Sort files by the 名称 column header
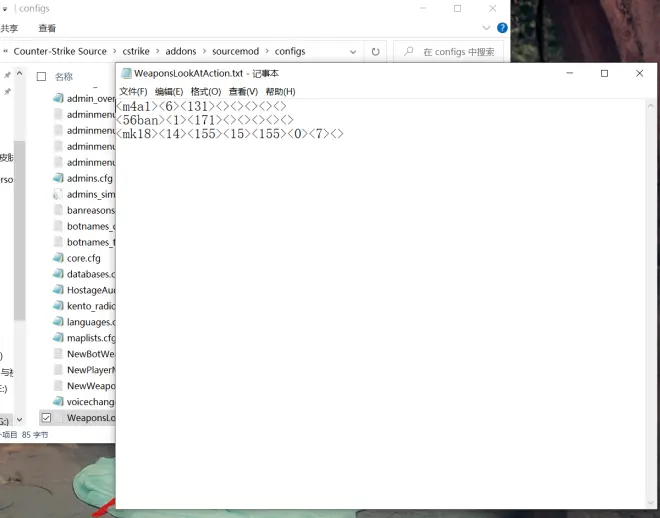This screenshot has width=660, height=518. (64, 77)
